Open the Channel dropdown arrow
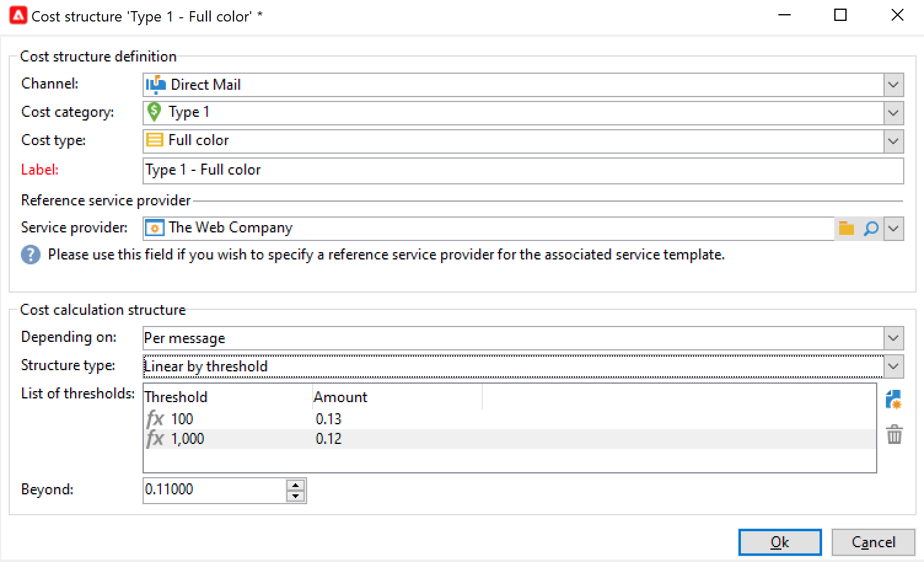 [893, 85]
